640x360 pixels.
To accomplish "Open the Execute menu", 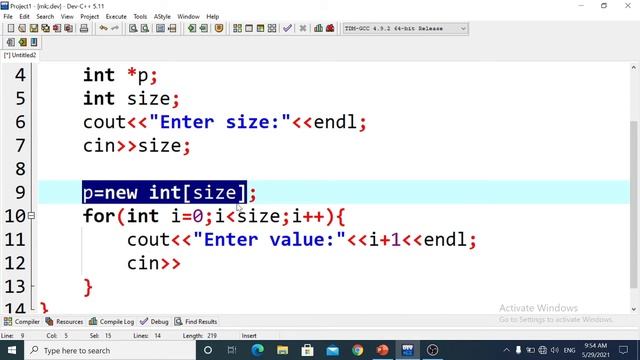I will pyautogui.click(x=116, y=17).
